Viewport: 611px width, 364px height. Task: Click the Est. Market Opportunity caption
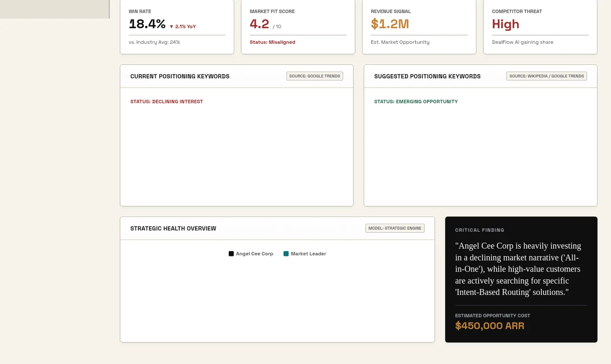[x=400, y=42]
